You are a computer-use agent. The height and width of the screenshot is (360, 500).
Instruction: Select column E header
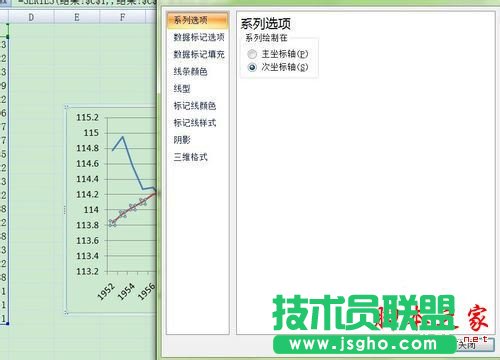[x=77, y=17]
